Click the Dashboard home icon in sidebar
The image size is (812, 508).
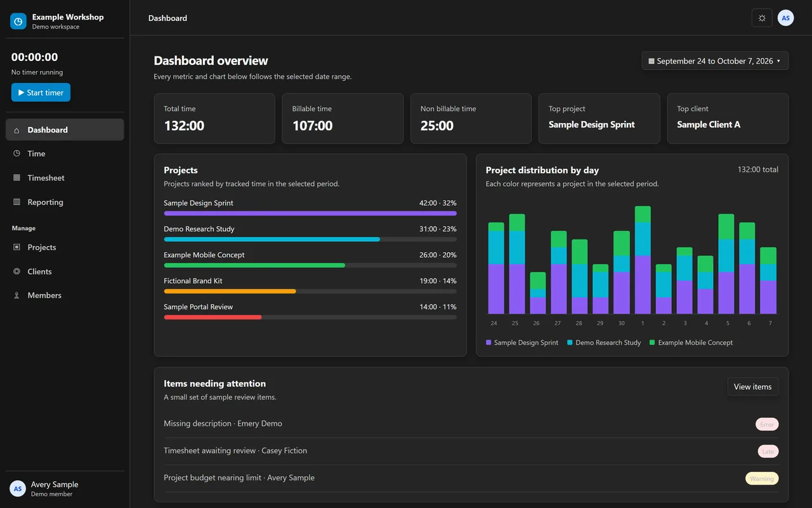[16, 130]
